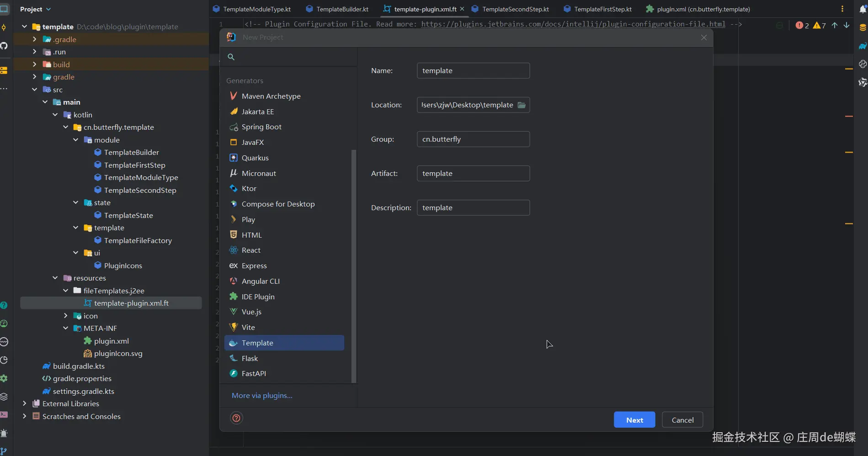The width and height of the screenshot is (868, 456).
Task: Switch to plugin.xml editor tab
Action: point(698,9)
